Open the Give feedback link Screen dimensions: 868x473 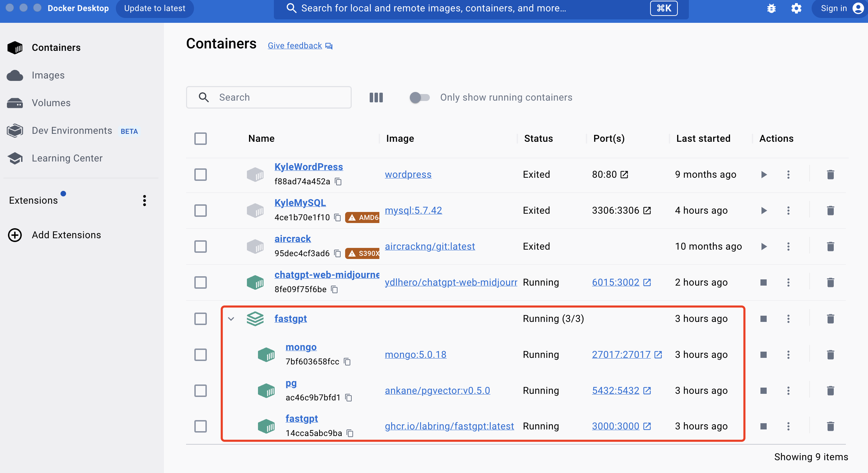point(300,46)
